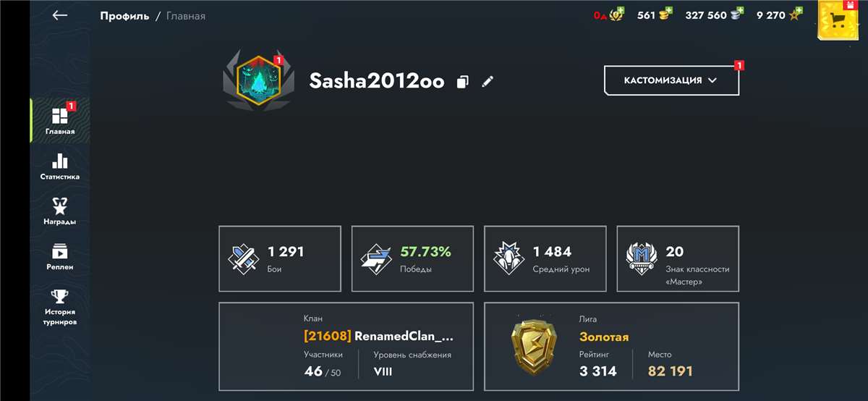The image size is (868, 401).
Task: Copy nickname with the copy icon
Action: coord(463,82)
